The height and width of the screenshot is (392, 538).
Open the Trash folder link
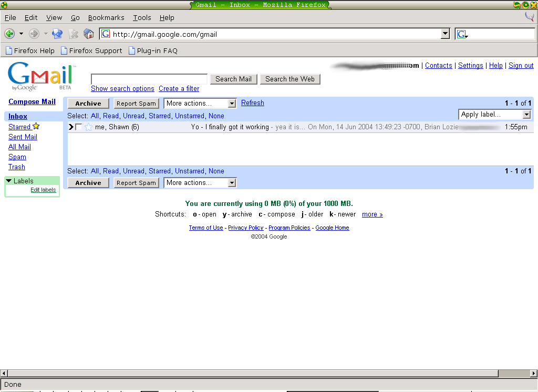[x=16, y=167]
